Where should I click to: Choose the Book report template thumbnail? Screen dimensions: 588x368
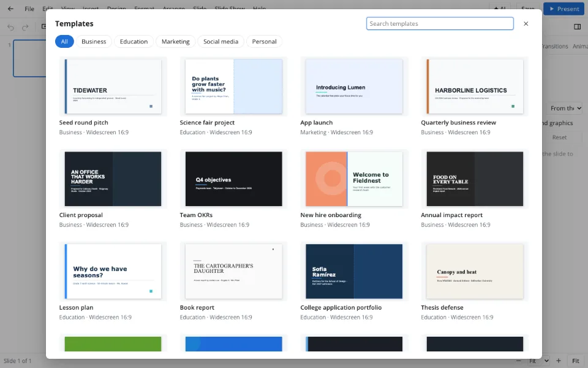pos(233,271)
